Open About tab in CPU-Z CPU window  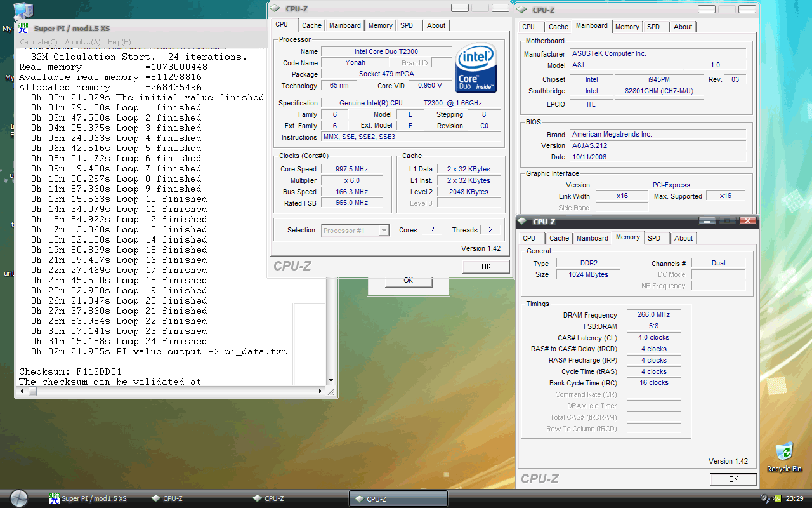click(436, 25)
